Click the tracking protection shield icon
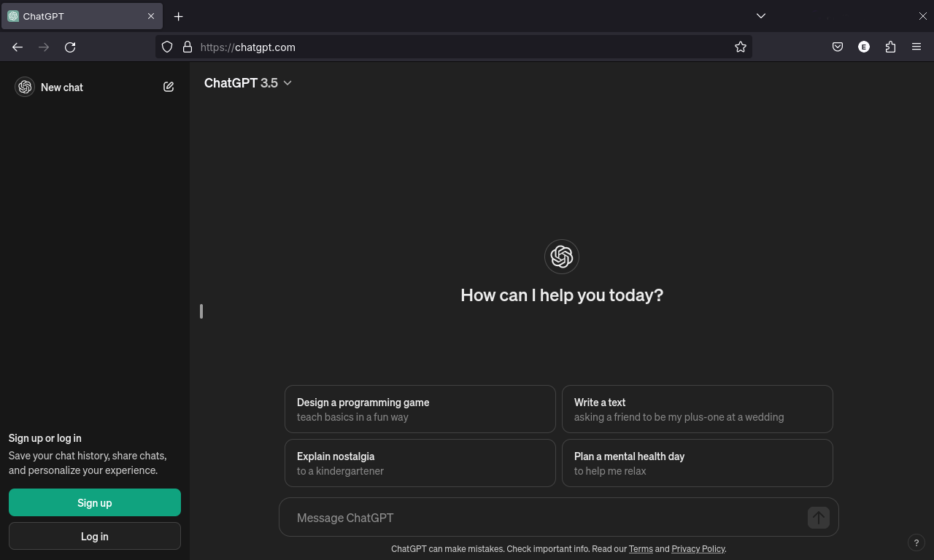Image resolution: width=934 pixels, height=560 pixels. pos(167,47)
